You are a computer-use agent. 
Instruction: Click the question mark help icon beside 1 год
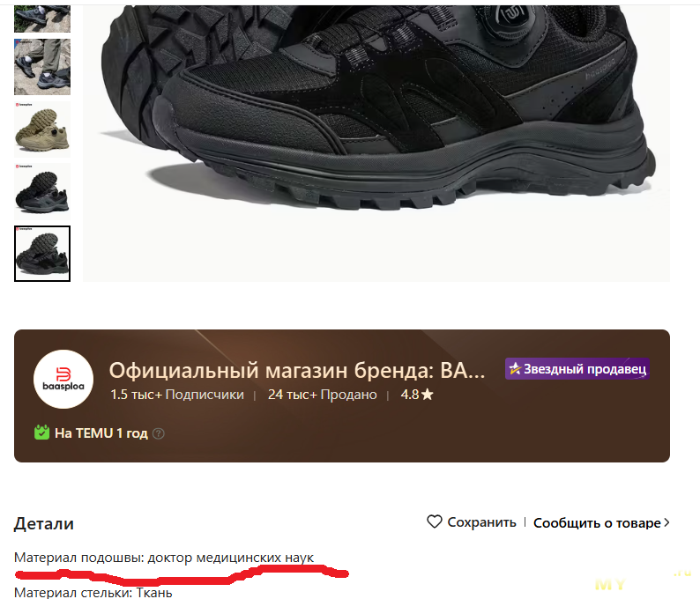pos(159,433)
